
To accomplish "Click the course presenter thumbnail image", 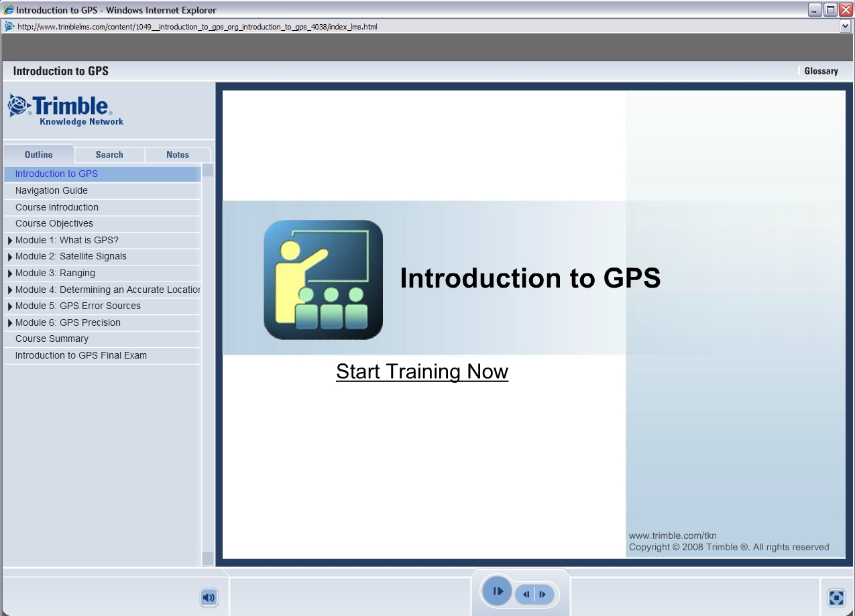I will coord(323,280).
